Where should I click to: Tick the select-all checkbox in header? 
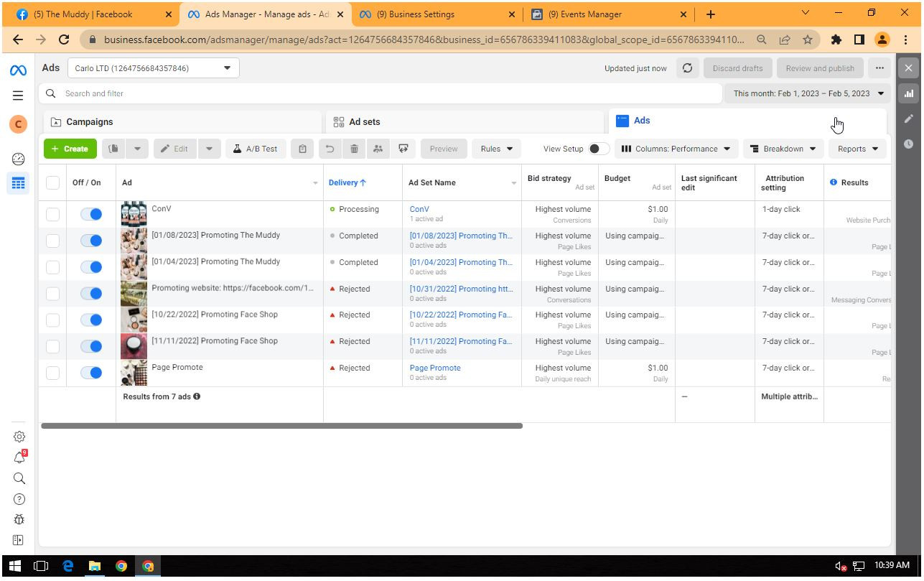coord(52,182)
